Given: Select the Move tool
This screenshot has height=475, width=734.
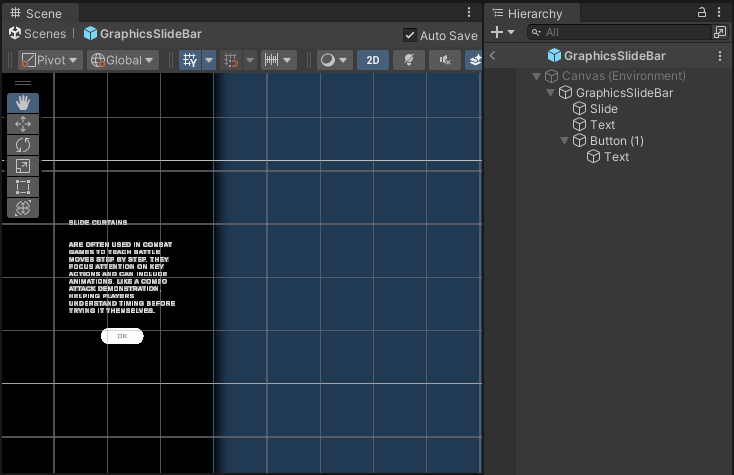Looking at the screenshot, I should pos(23,124).
